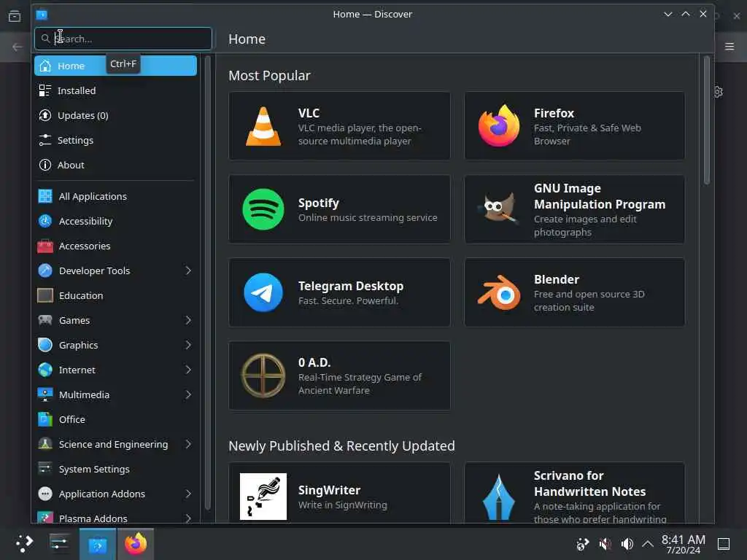
Task: Click the Office category icon
Action: click(x=44, y=419)
